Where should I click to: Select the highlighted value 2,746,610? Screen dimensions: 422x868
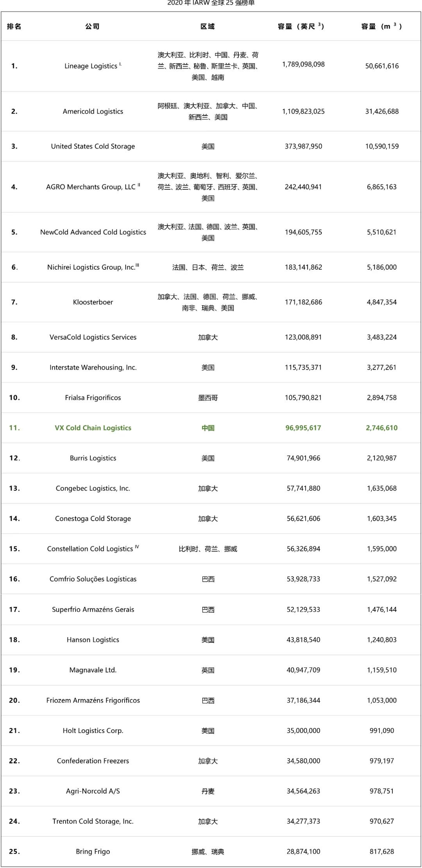pyautogui.click(x=382, y=428)
